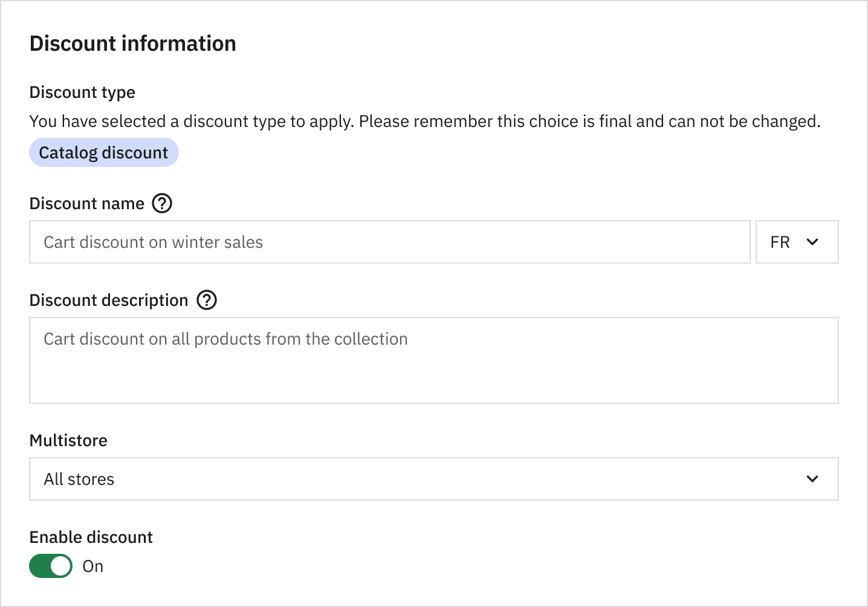Turn off the Enable discount switch
Image resolution: width=868 pixels, height=607 pixels.
51,566
